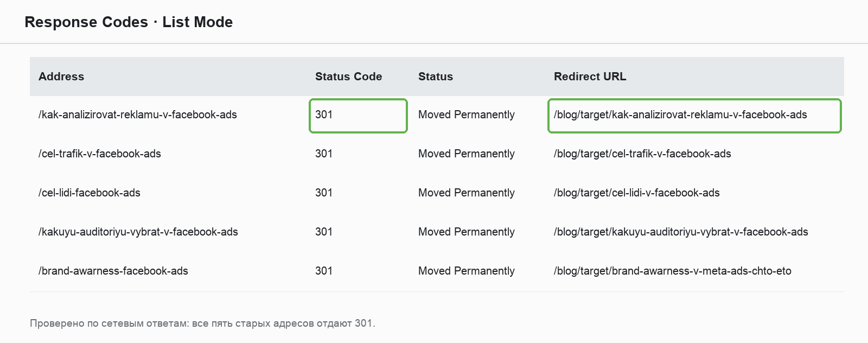Viewport: 868px width, 343px height.
Task: Select address /kak-analizirovat-reklamu-v-facebook-ads
Action: 138,115
